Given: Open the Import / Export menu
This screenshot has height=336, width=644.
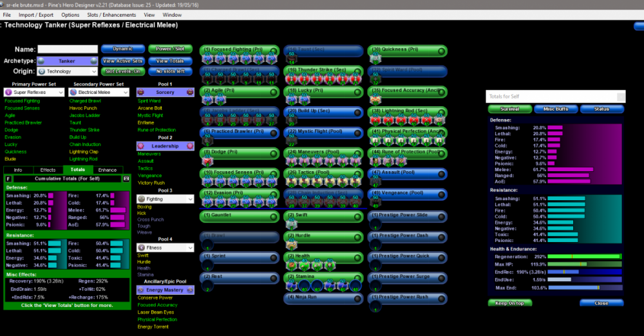Looking at the screenshot, I should click(36, 14).
